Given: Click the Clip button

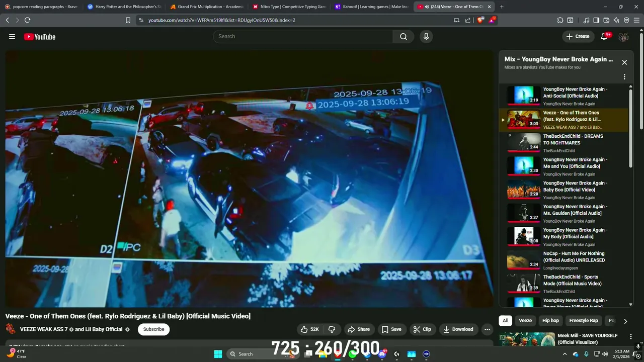Looking at the screenshot, I should tap(422, 329).
